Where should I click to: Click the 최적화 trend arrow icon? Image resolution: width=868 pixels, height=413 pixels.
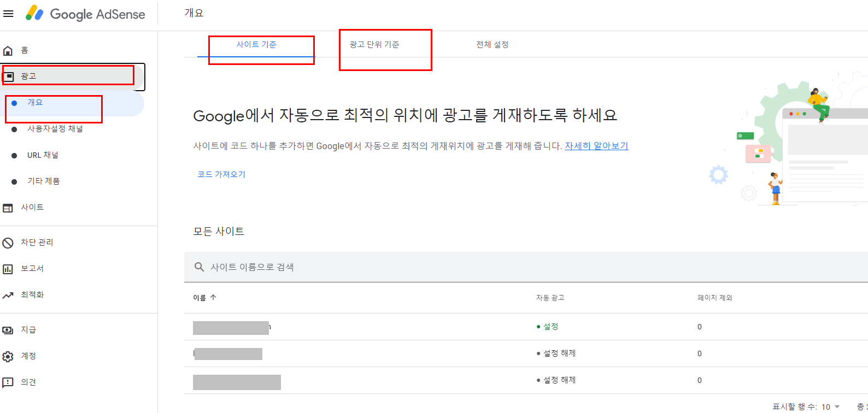coord(8,295)
